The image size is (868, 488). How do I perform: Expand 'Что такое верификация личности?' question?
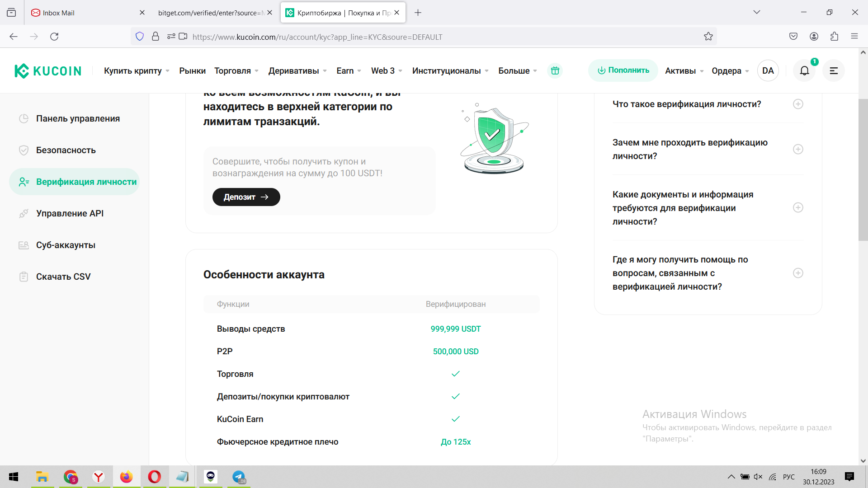tap(798, 104)
